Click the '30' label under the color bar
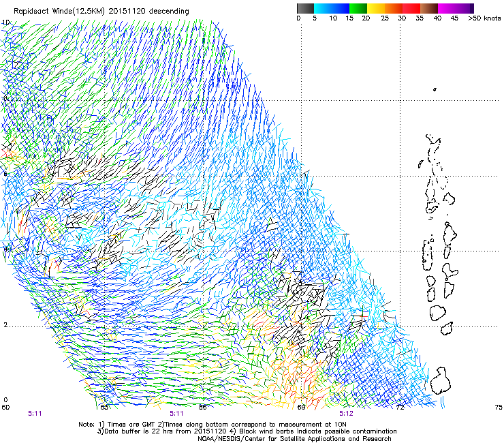Viewport: 504px width, 443px height. (x=402, y=18)
